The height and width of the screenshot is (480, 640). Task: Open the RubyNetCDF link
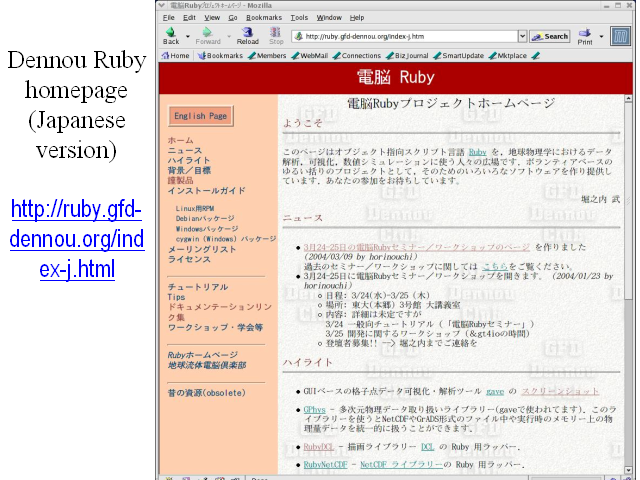[325, 464]
